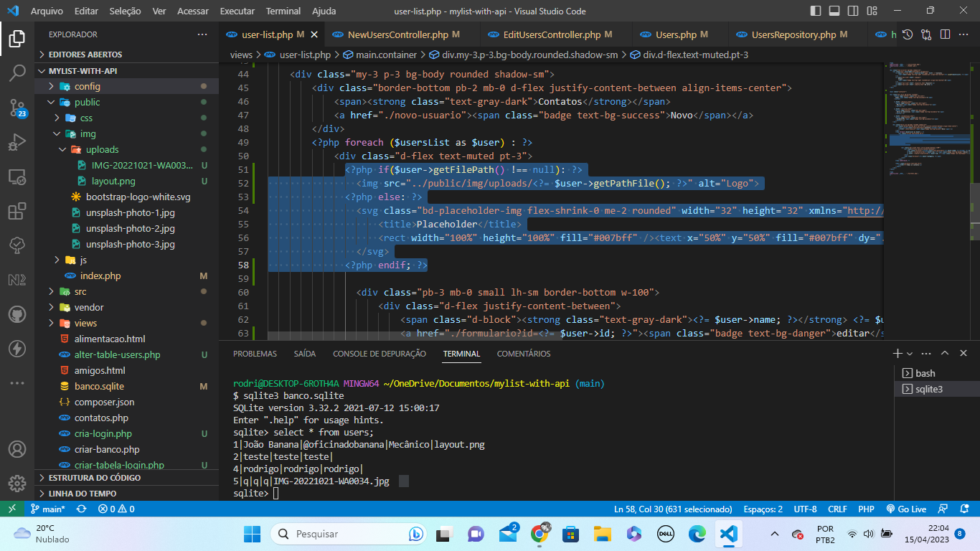The image size is (980, 551).
Task: Open the lightning bolt extension view
Action: 17,349
